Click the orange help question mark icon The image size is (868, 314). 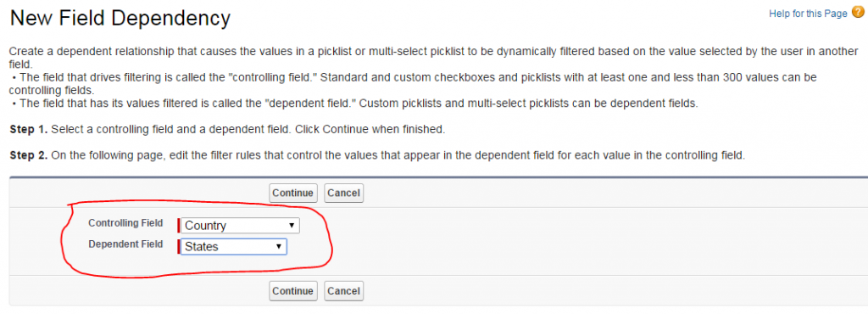click(857, 13)
